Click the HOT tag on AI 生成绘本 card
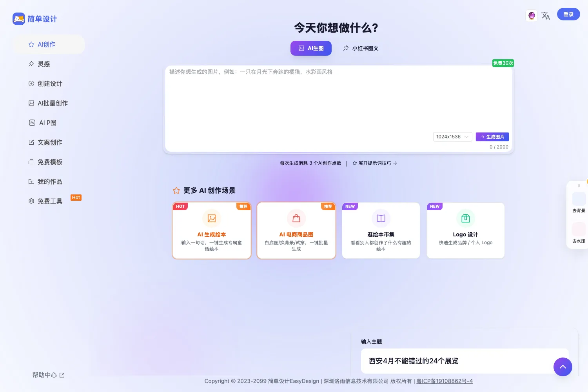The image size is (588, 392). [180, 206]
